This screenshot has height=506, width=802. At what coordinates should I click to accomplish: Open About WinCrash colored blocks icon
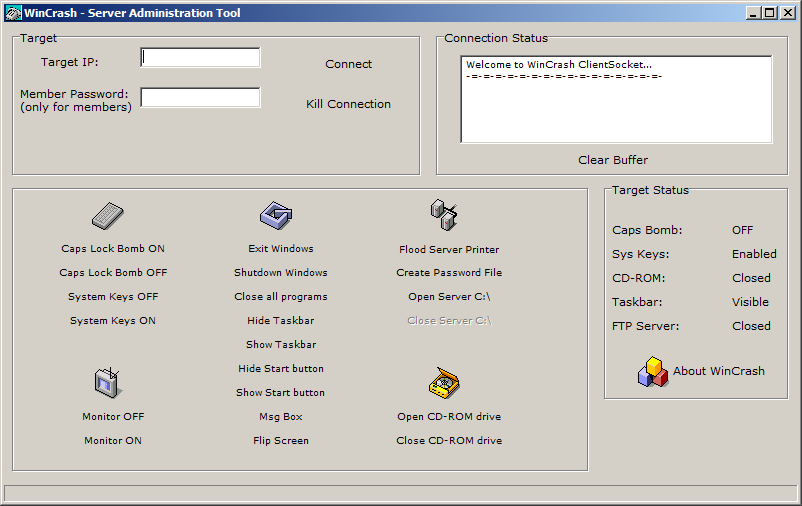click(x=652, y=371)
